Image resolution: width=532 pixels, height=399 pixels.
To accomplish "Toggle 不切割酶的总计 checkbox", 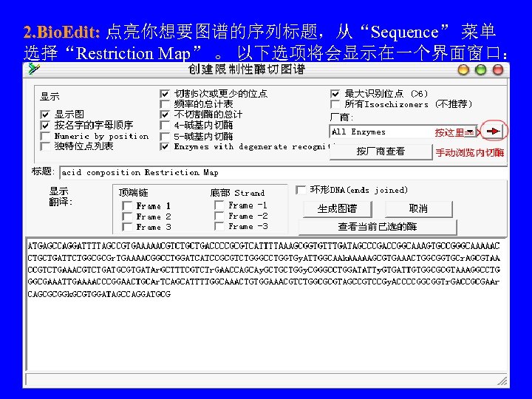I will point(165,115).
